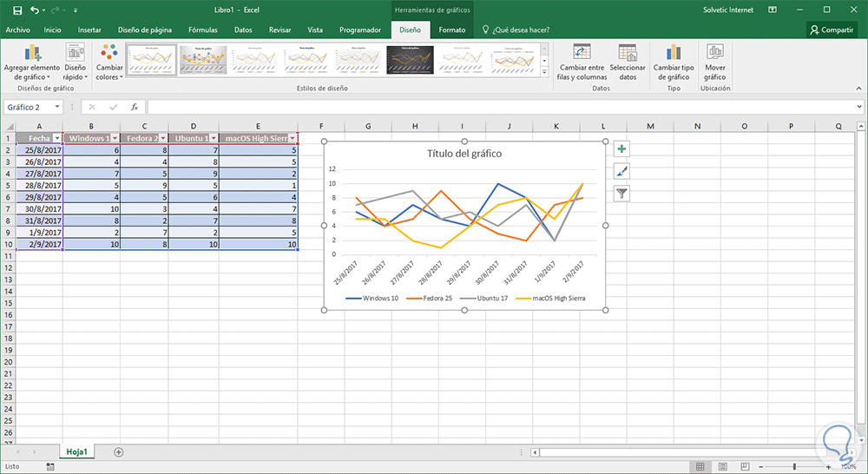The width and height of the screenshot is (868, 474).
Task: Open Cambiar colores palette
Action: pos(109,63)
